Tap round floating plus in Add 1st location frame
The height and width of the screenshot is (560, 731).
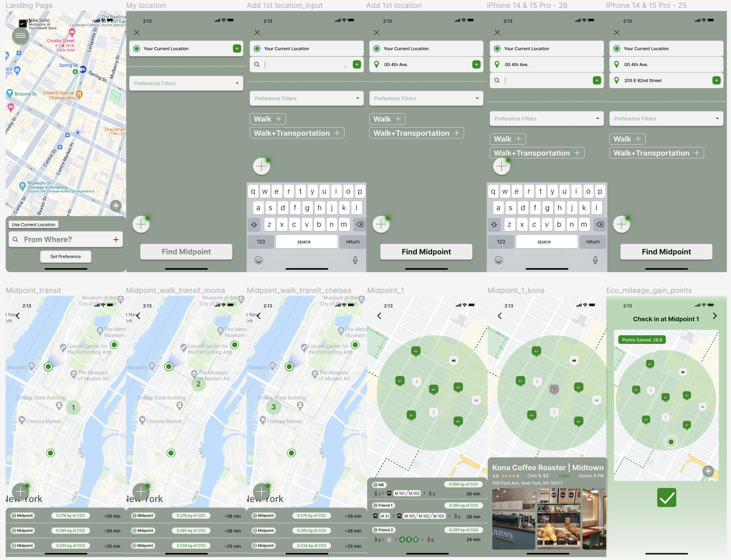click(381, 224)
